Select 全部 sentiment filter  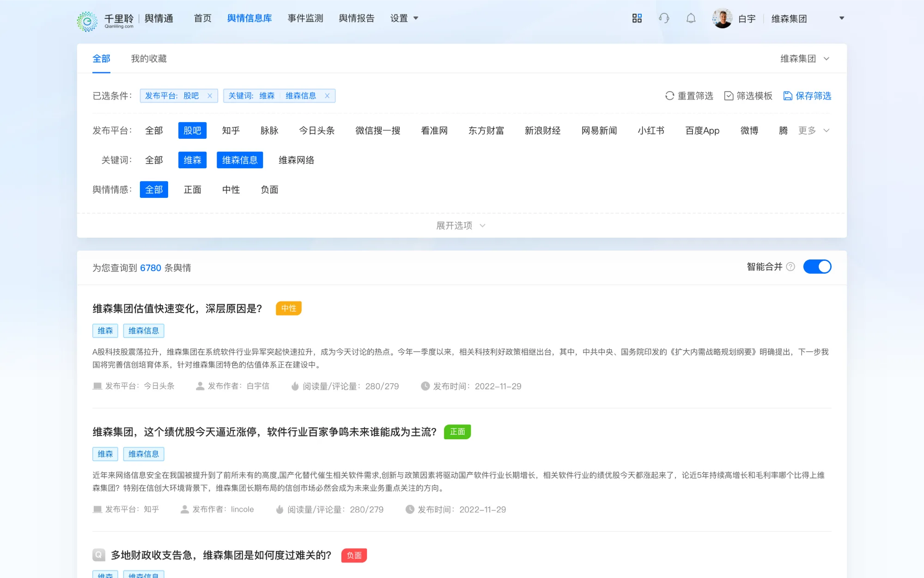(x=154, y=190)
